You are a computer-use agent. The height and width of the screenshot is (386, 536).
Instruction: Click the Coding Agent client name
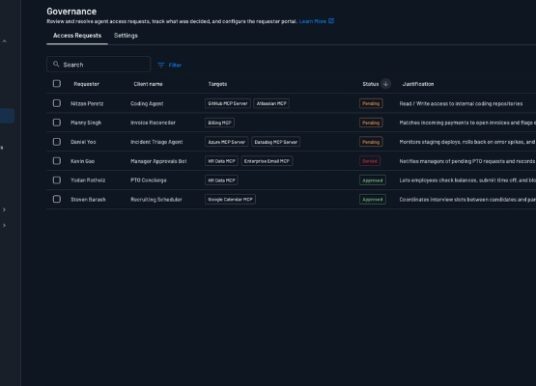(x=147, y=104)
